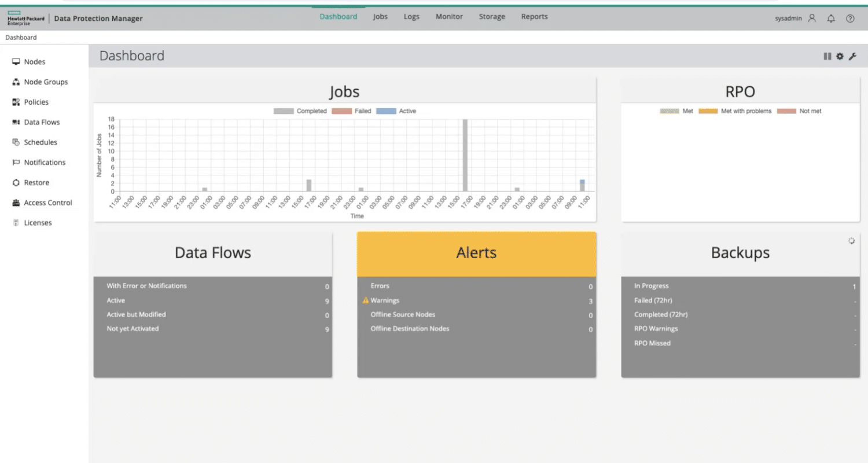Pause dashboard refresh with pause icon
This screenshot has height=463, width=868.
[827, 56]
